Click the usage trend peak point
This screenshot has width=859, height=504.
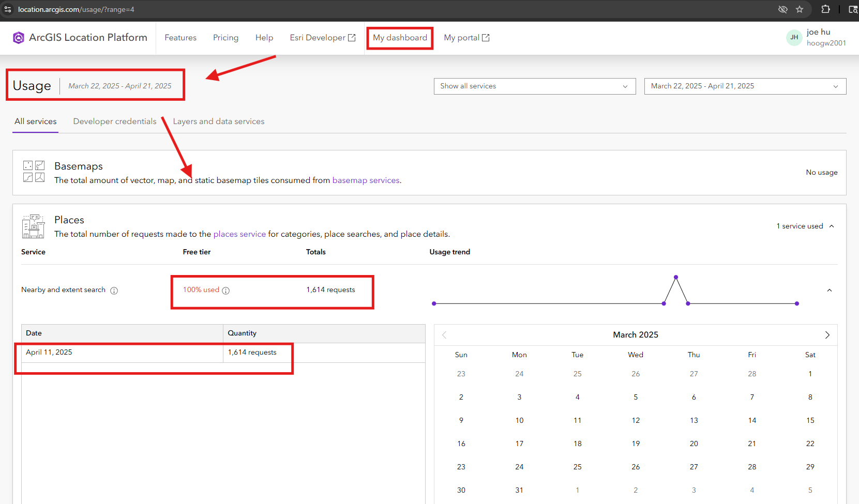[x=676, y=278]
